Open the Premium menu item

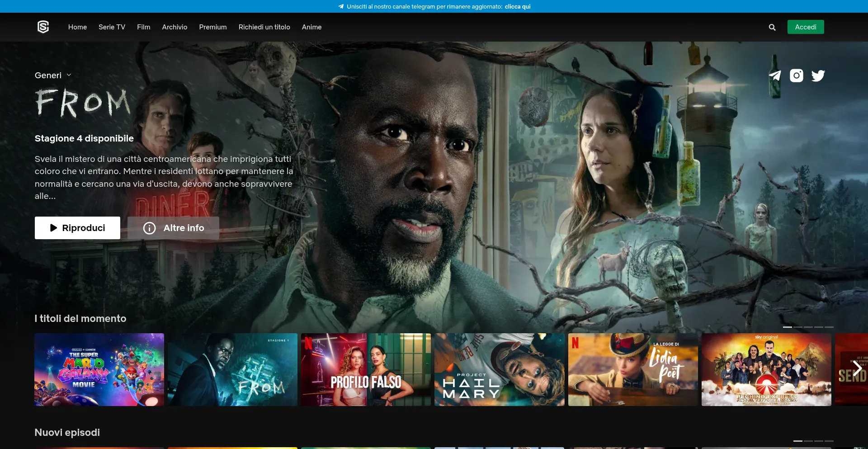[213, 27]
